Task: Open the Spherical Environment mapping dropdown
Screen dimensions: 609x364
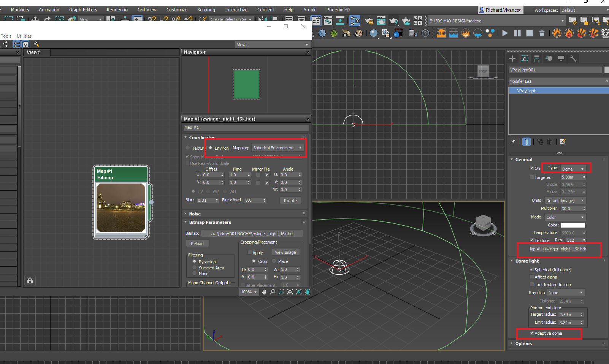Action: (x=278, y=148)
